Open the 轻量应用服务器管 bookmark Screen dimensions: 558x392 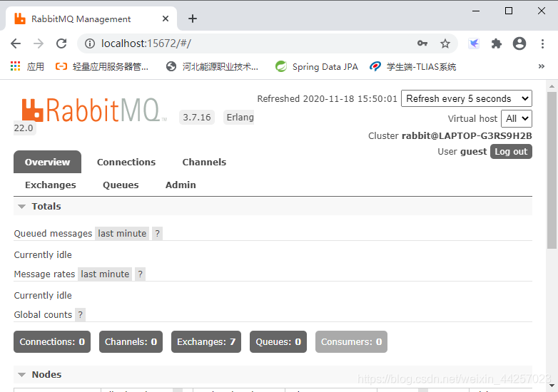pos(102,66)
